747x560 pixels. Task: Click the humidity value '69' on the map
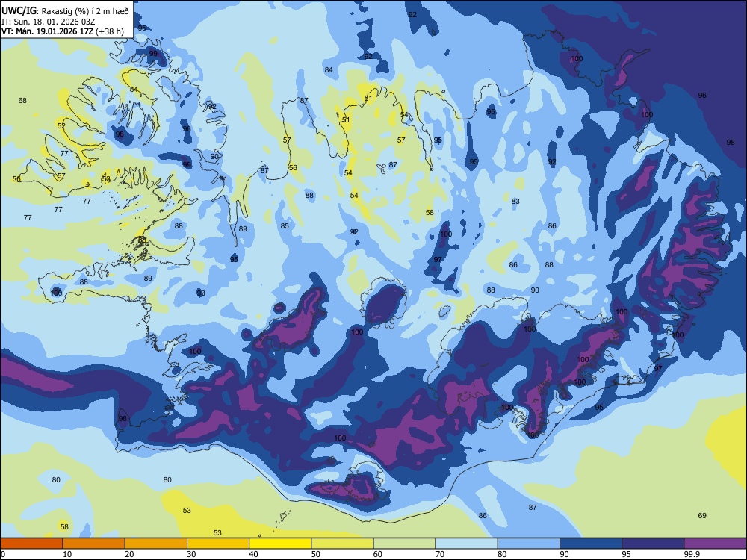click(702, 516)
